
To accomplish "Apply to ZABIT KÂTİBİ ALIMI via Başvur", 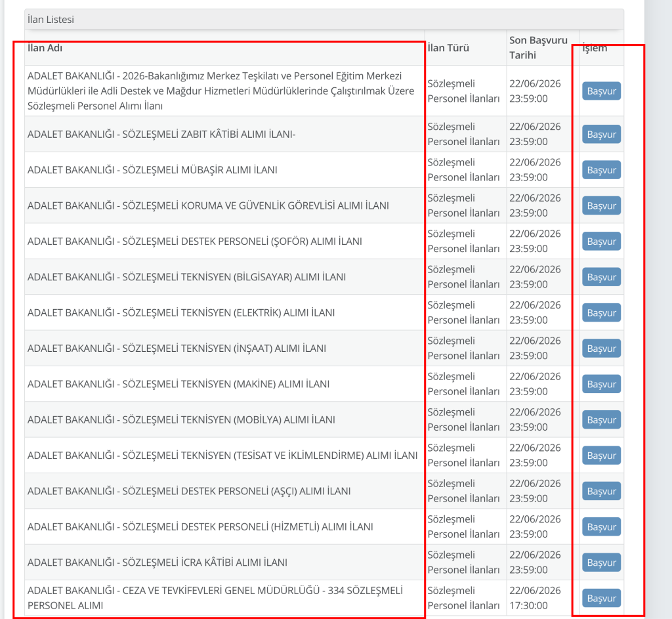I will coord(601,134).
